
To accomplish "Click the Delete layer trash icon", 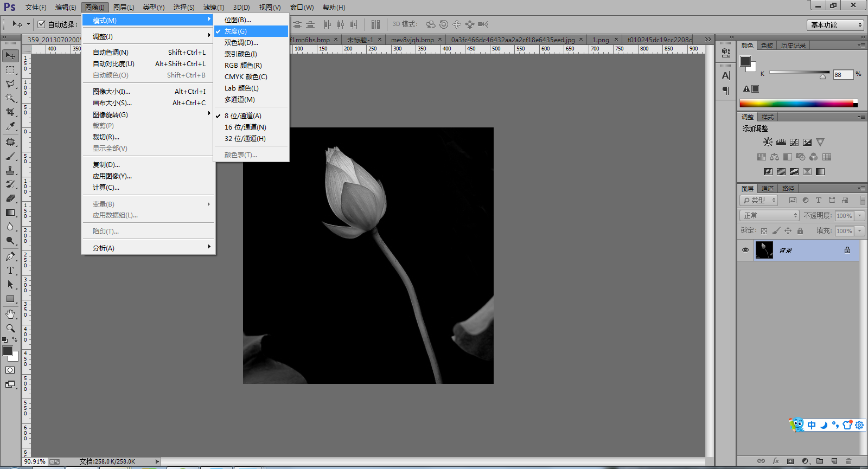I will click(x=848, y=461).
